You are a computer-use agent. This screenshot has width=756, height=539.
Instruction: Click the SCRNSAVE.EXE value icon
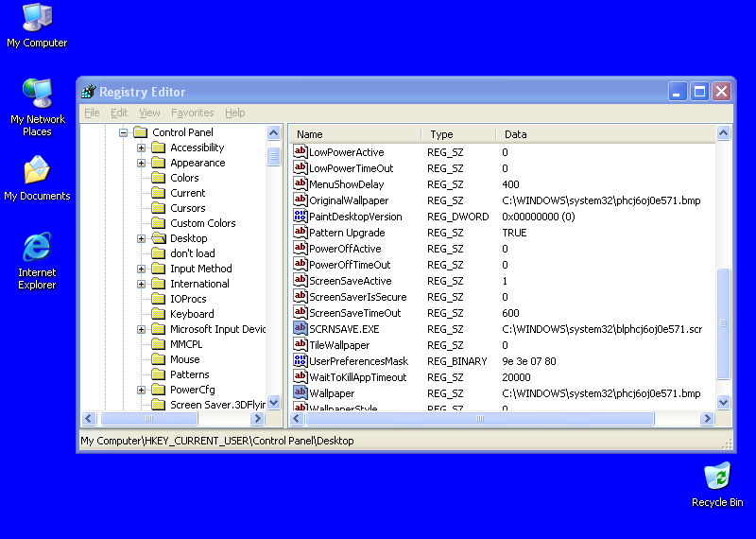[300, 329]
